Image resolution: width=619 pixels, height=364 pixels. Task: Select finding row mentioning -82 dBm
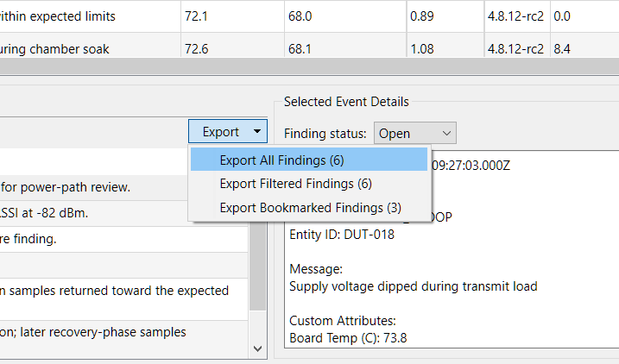(x=94, y=213)
